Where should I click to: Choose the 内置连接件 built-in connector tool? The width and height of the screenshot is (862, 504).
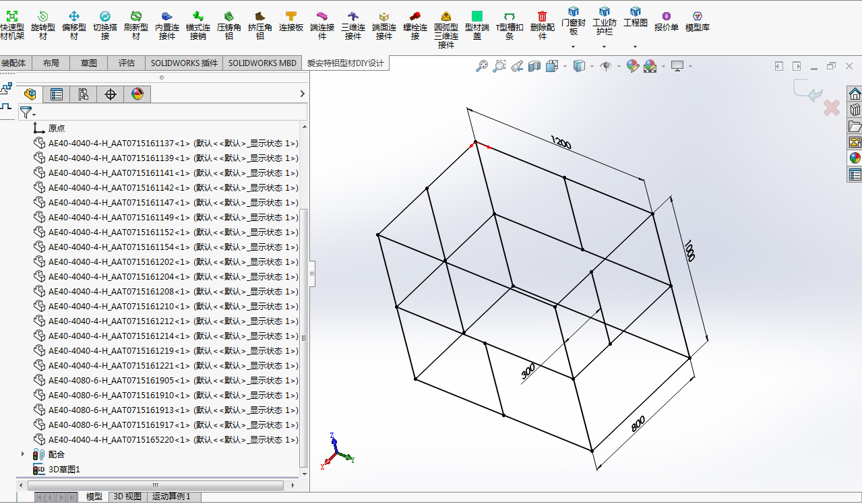(167, 25)
